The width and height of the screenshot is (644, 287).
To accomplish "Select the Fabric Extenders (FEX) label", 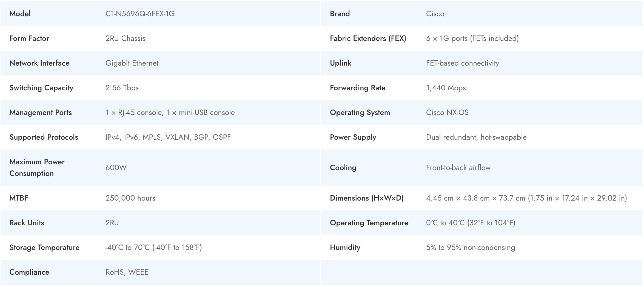I will (368, 38).
